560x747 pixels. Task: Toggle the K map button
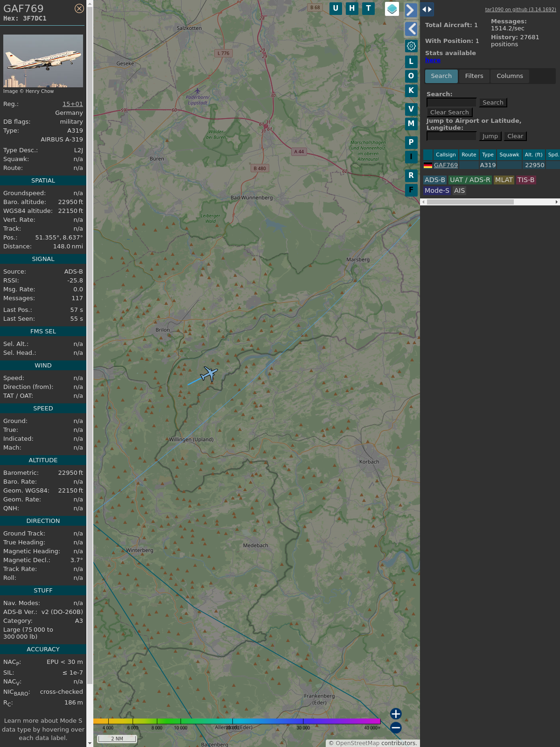pos(411,90)
